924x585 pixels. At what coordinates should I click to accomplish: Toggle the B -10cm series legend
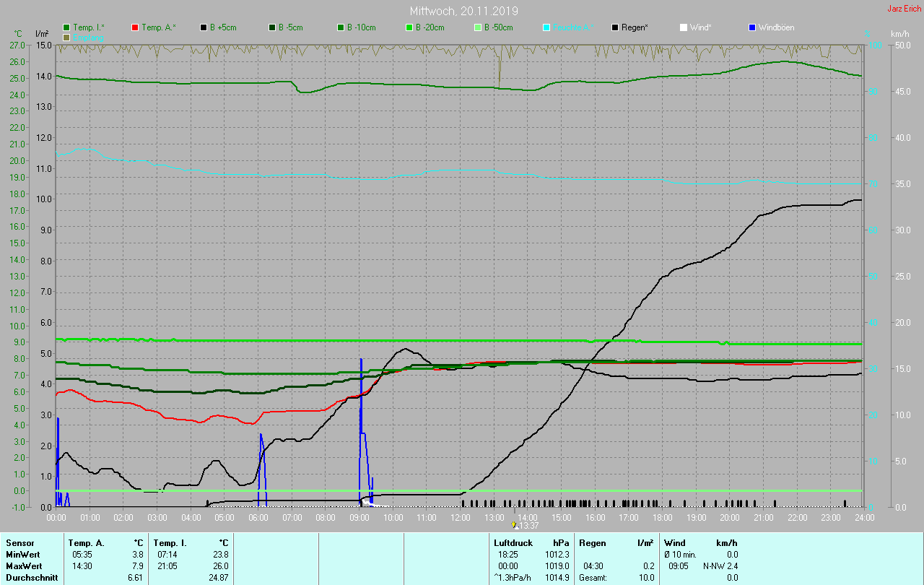[x=356, y=27]
